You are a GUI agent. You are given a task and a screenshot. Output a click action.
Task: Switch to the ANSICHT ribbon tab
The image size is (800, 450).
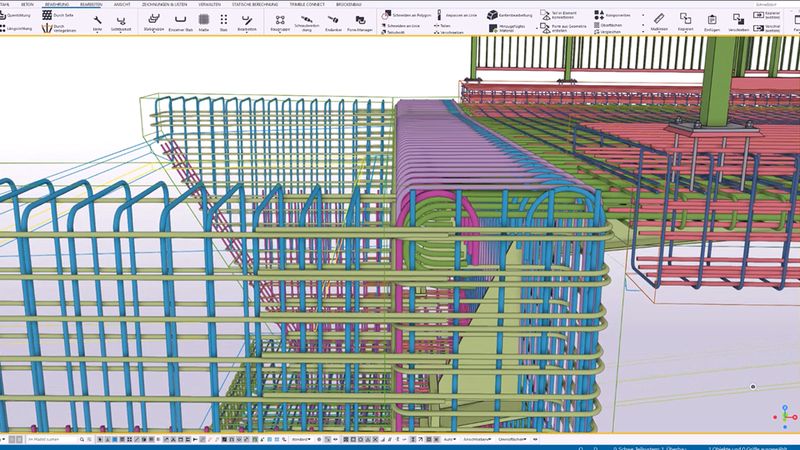(x=122, y=4)
